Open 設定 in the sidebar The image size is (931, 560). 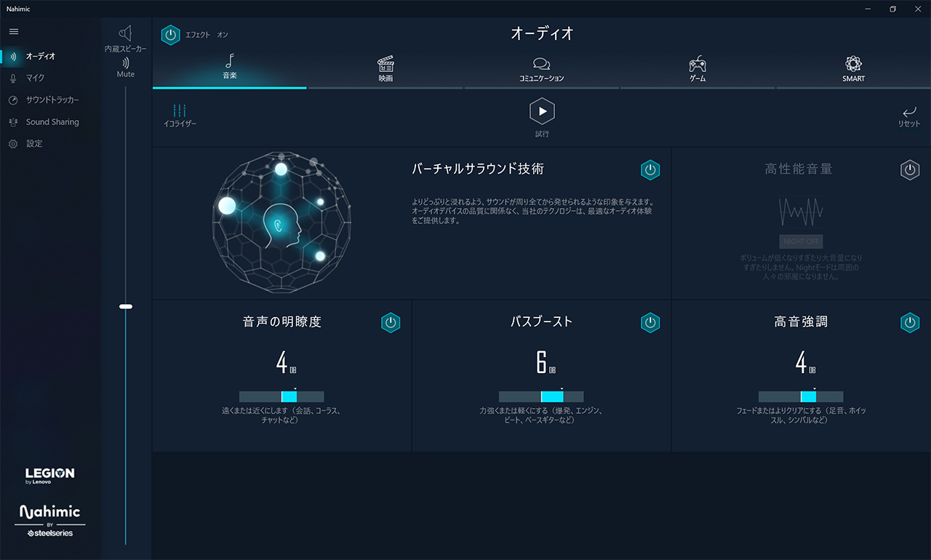pos(34,144)
